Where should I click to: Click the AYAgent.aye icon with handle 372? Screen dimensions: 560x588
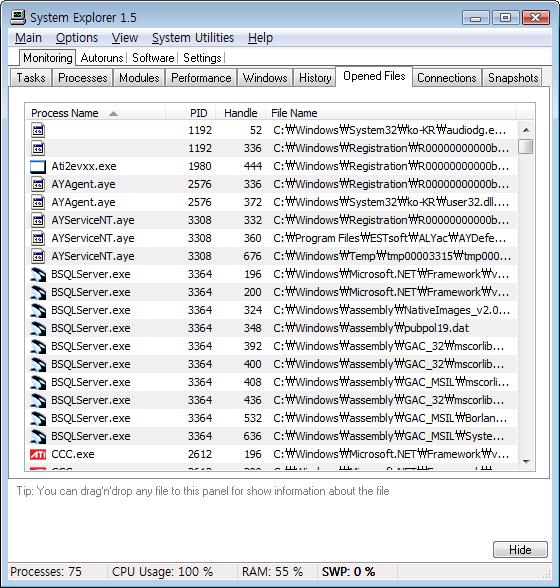pyautogui.click(x=38, y=202)
